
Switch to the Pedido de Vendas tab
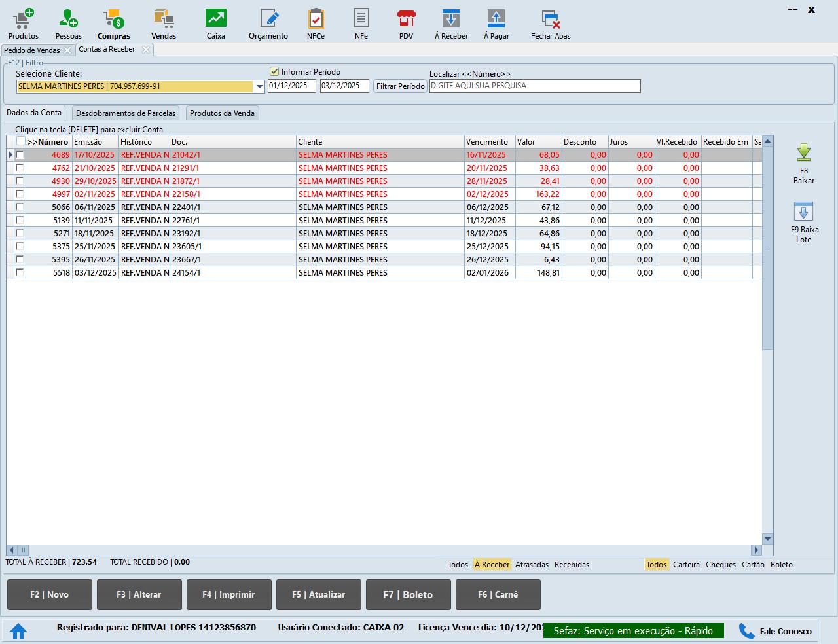[x=32, y=50]
